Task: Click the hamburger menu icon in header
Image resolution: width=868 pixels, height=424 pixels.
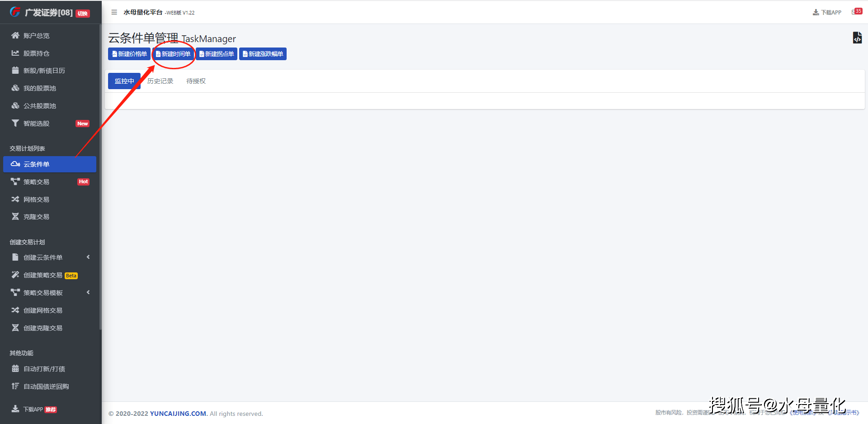Action: (x=114, y=12)
